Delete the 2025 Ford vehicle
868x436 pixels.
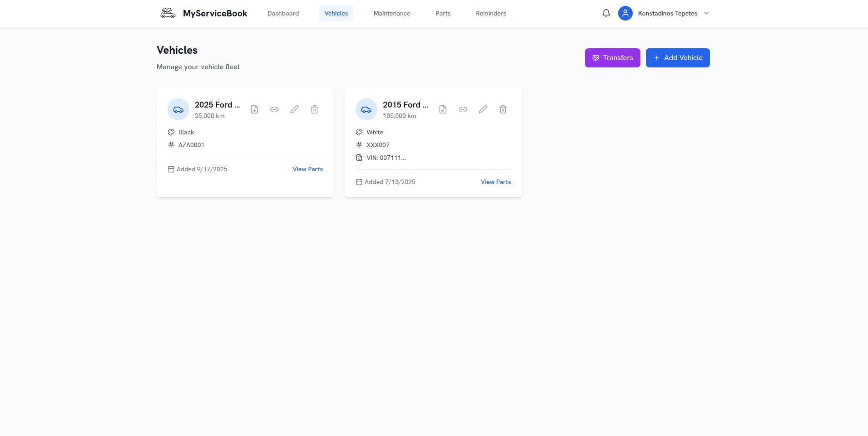[315, 109]
